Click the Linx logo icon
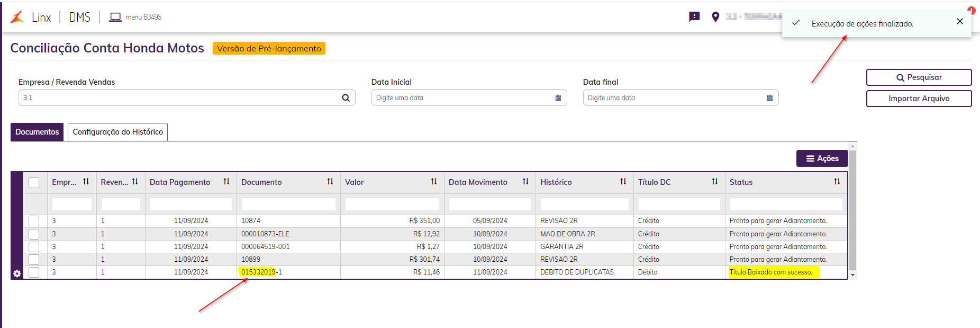This screenshot has width=980, height=328. (x=17, y=17)
